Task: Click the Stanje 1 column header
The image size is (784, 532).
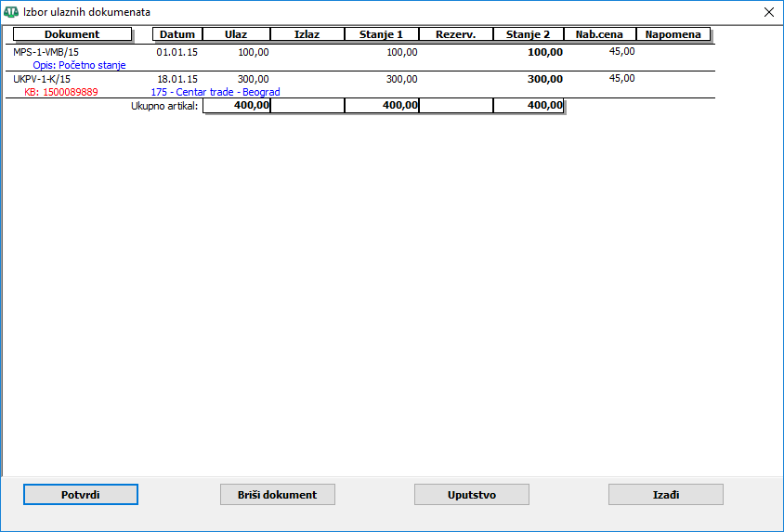Action: tap(381, 34)
